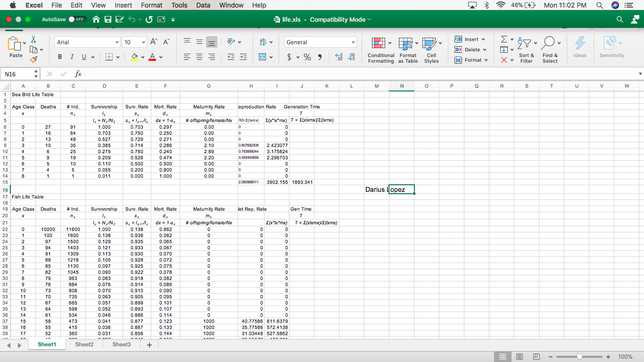Expand the formula bar with the arrow
The width and height of the screenshot is (644, 362).
pos(640,74)
